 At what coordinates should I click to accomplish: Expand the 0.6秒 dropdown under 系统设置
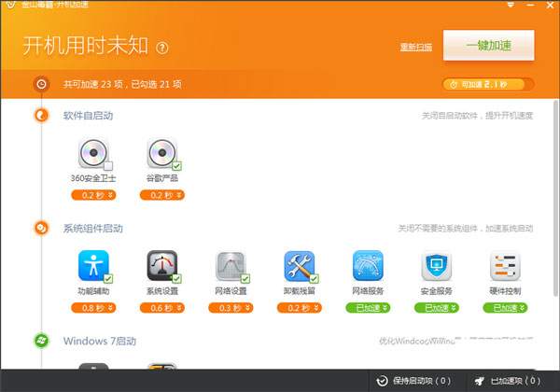tap(162, 308)
